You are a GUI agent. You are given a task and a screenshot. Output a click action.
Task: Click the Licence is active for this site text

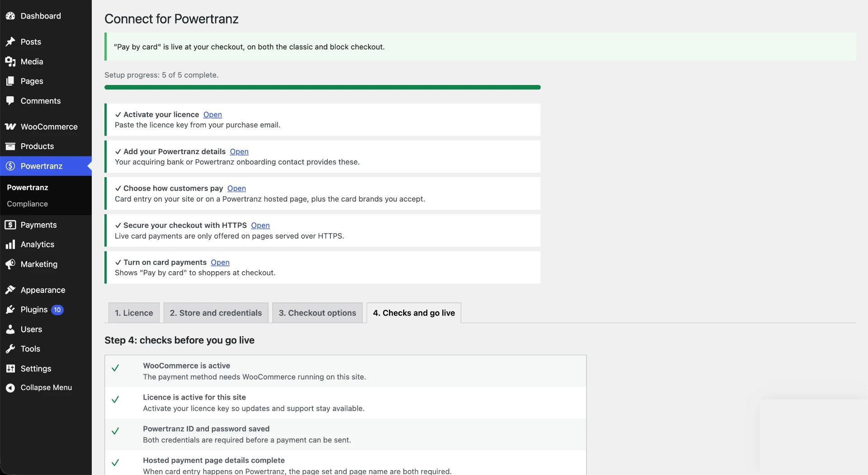(194, 397)
